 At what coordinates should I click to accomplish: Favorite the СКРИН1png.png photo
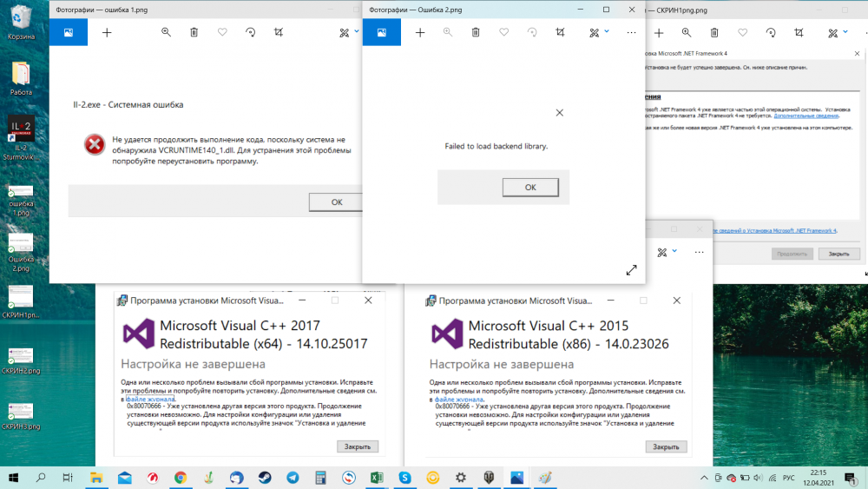(x=743, y=33)
